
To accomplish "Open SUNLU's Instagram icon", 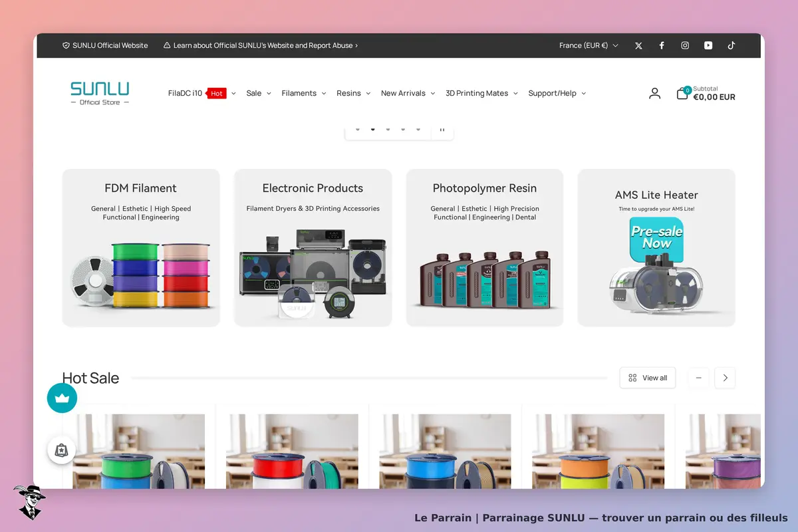I will pyautogui.click(x=685, y=46).
